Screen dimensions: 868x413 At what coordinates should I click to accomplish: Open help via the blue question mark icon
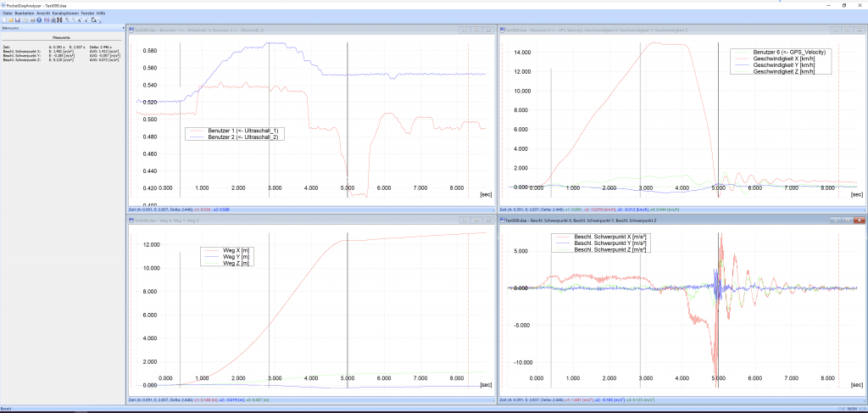point(38,20)
